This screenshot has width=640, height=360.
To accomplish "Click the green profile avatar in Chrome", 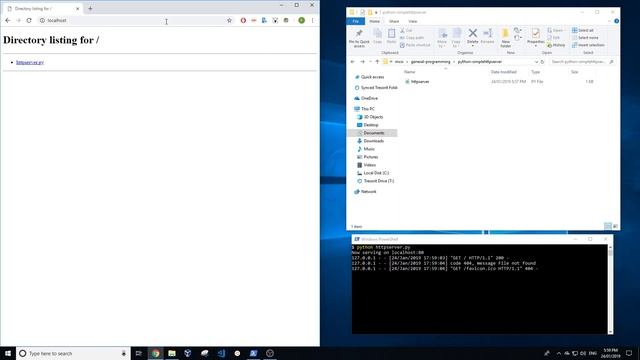I will click(x=301, y=20).
